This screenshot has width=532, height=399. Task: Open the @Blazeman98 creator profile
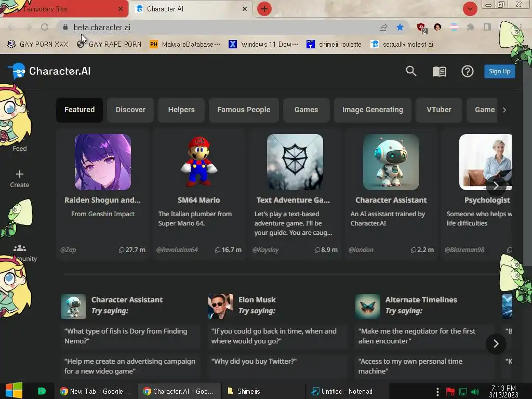464,250
